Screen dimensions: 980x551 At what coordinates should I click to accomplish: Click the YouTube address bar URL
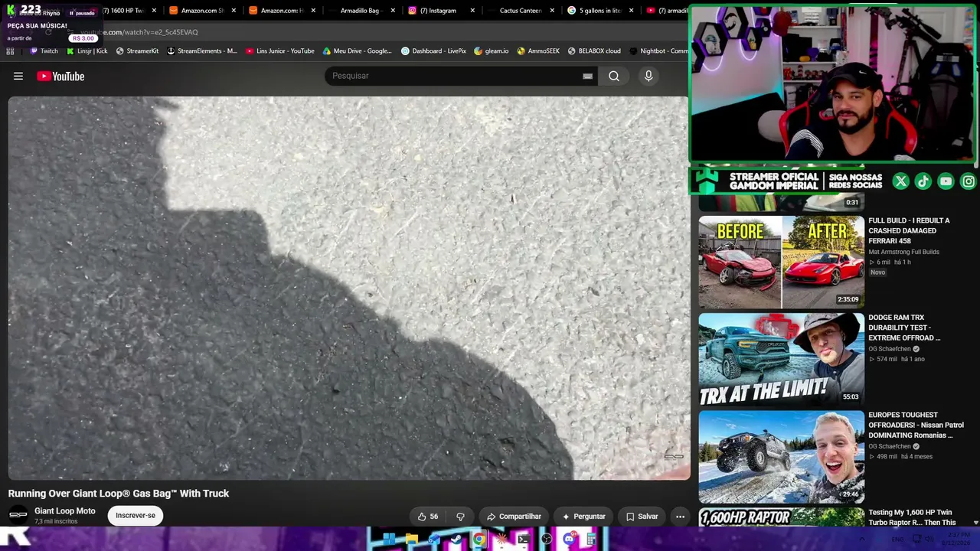point(139,32)
